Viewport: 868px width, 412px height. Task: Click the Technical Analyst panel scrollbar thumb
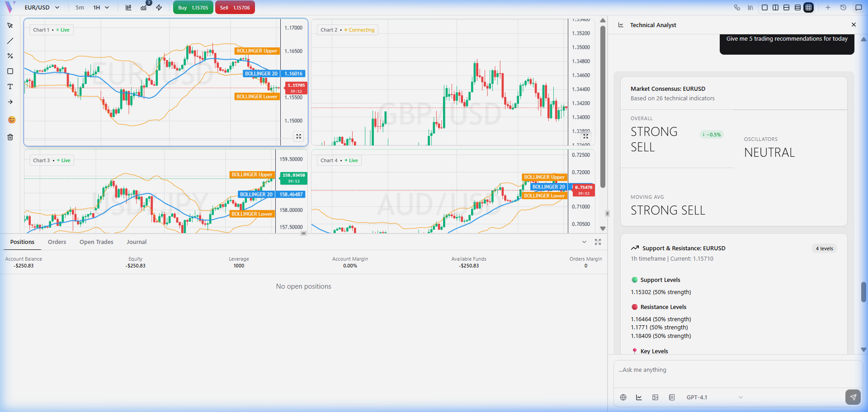[x=863, y=292]
